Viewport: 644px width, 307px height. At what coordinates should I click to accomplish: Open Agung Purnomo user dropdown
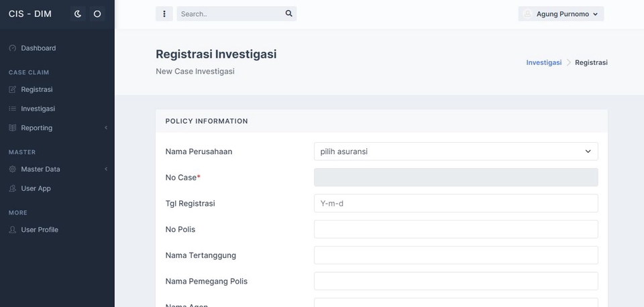coord(561,14)
